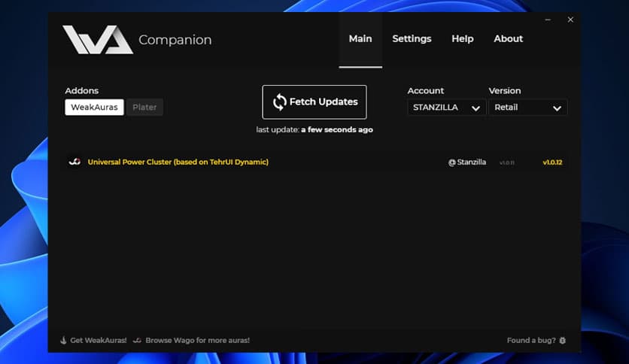Select the WeakAuras addon toggle

tap(94, 107)
